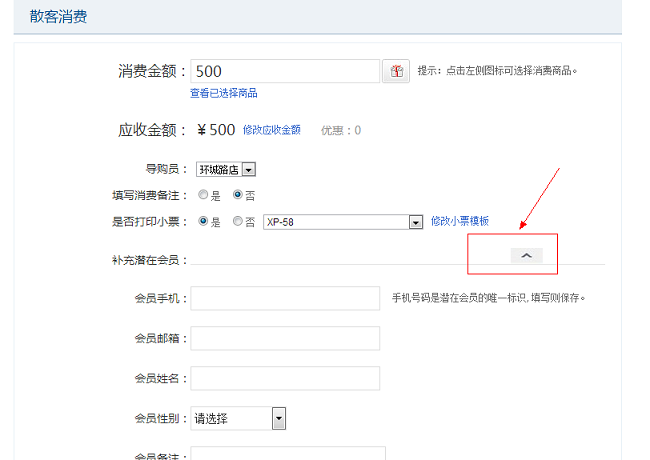
Task: Select 否 for 是否打印小票
Action: (x=238, y=221)
